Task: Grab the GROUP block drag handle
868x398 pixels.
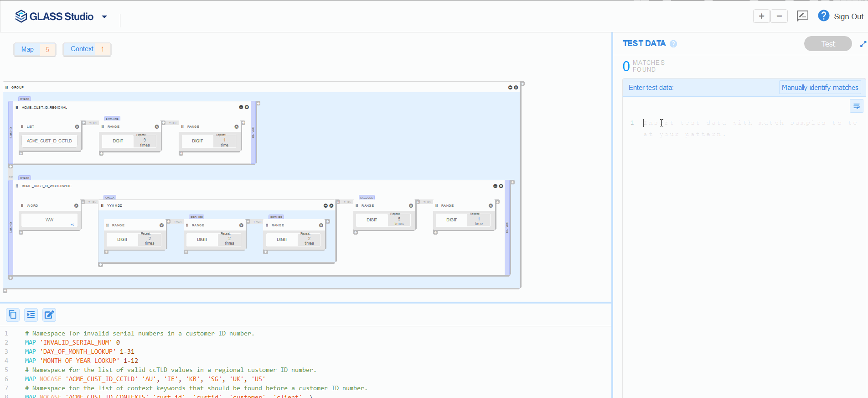Action: (6, 87)
